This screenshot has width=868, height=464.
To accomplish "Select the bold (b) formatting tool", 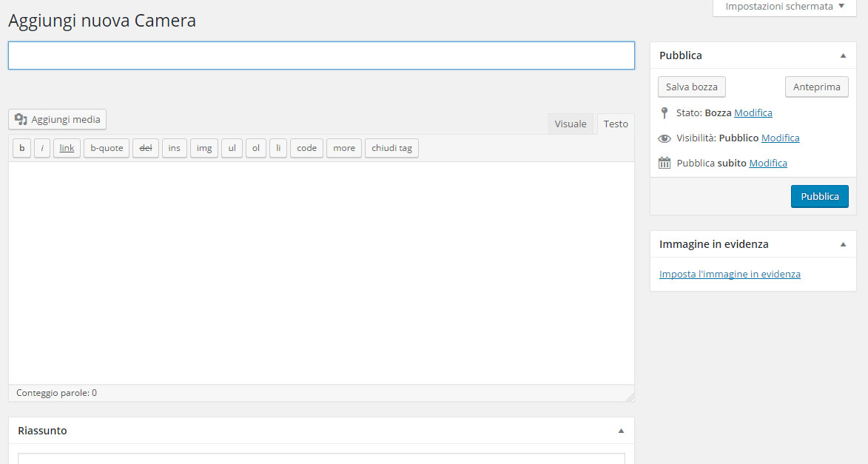I will click(21, 148).
